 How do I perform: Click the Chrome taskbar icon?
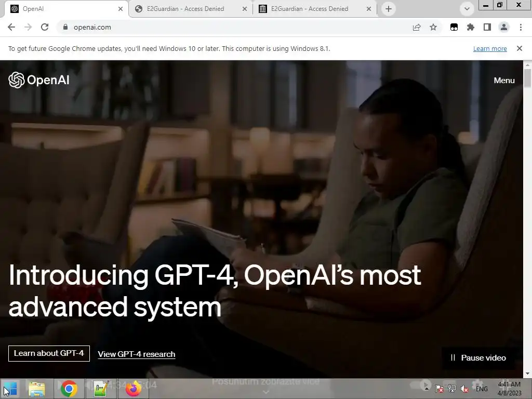coord(69,389)
